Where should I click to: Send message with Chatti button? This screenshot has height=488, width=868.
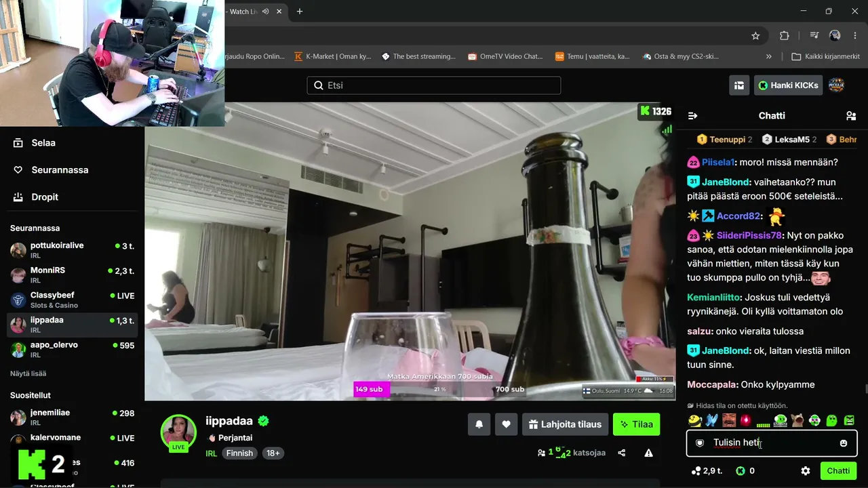tap(838, 471)
